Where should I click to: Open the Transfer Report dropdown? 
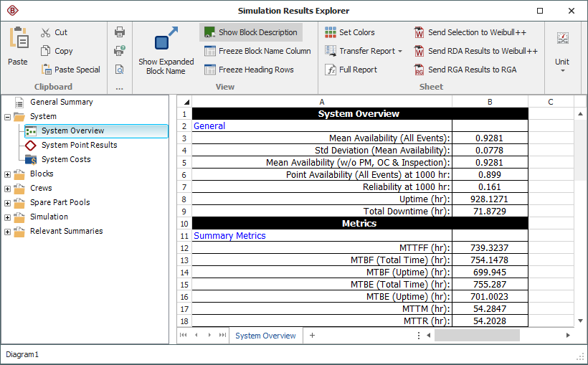pos(364,51)
